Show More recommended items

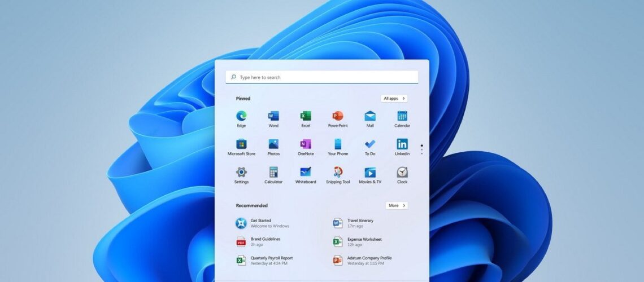click(397, 205)
